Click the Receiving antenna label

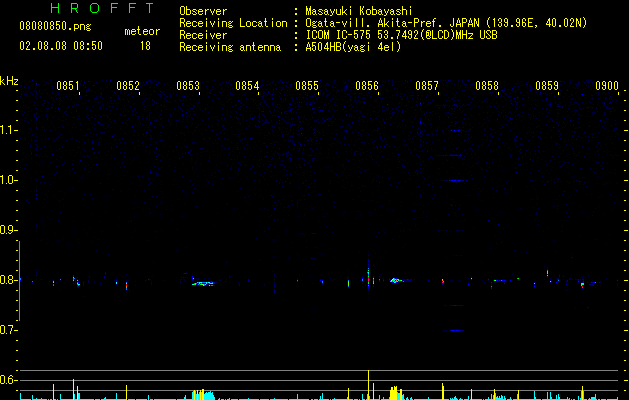(230, 47)
